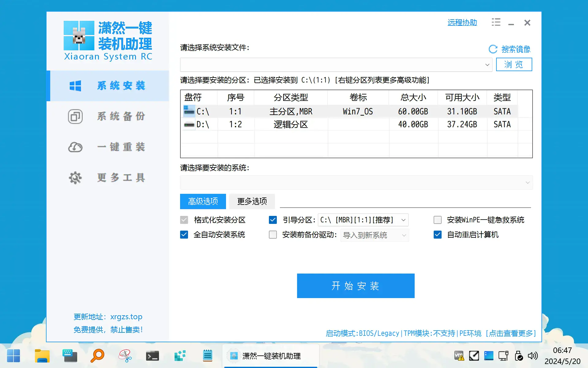Image resolution: width=588 pixels, height=368 pixels.
Task: Select the 系统安装 sidebar icon
Action: point(75,86)
